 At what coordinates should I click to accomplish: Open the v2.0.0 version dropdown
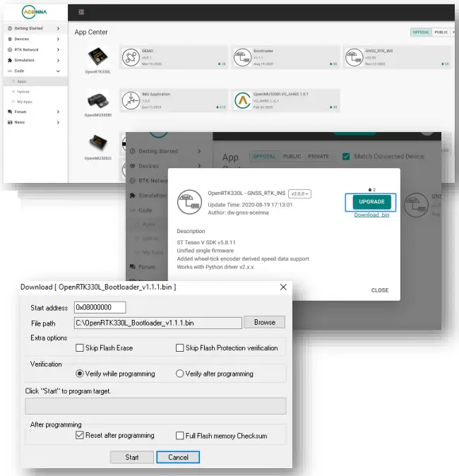click(x=299, y=194)
